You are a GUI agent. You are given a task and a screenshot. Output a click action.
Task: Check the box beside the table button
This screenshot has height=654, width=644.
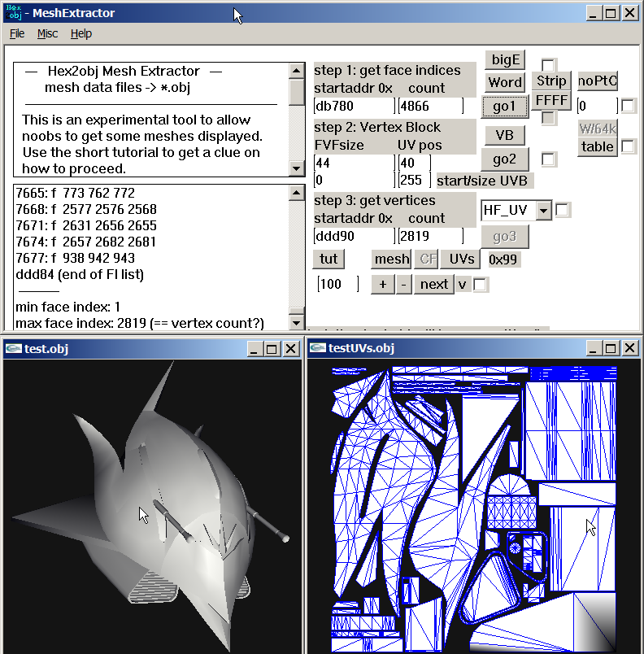tap(628, 146)
